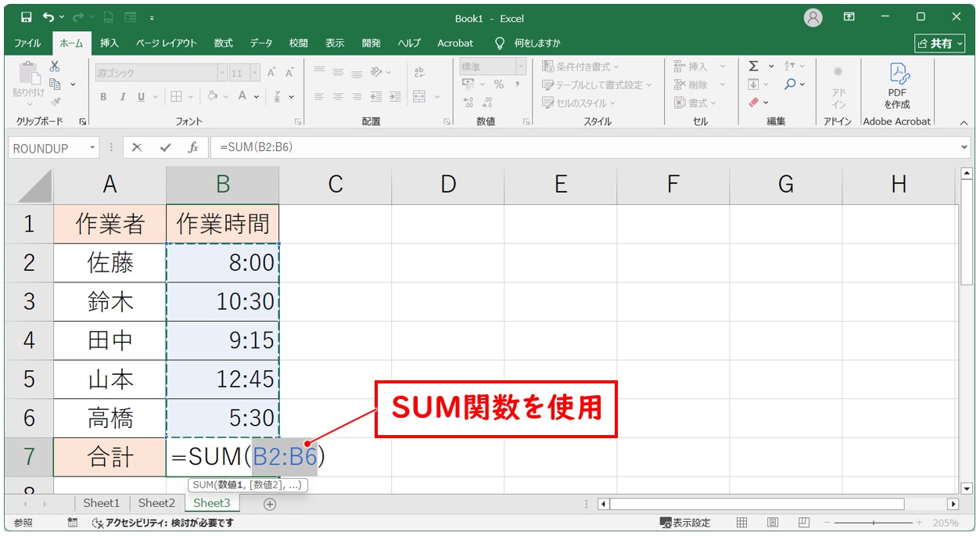980x536 pixels.
Task: Click the Share (共有) button
Action: pos(940,43)
